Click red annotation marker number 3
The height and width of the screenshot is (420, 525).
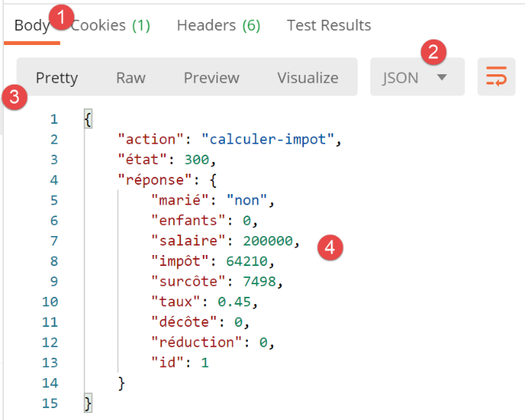coord(13,98)
